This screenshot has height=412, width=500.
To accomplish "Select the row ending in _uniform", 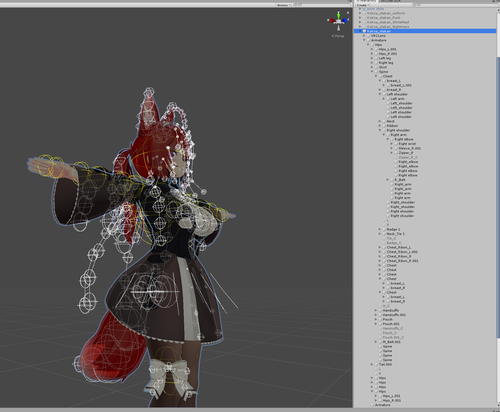I will [425, 13].
